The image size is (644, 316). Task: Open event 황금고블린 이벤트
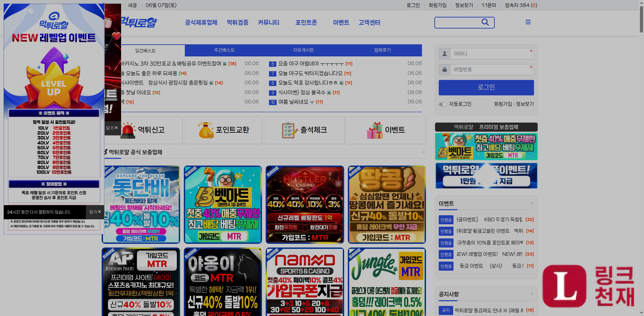[489, 231]
